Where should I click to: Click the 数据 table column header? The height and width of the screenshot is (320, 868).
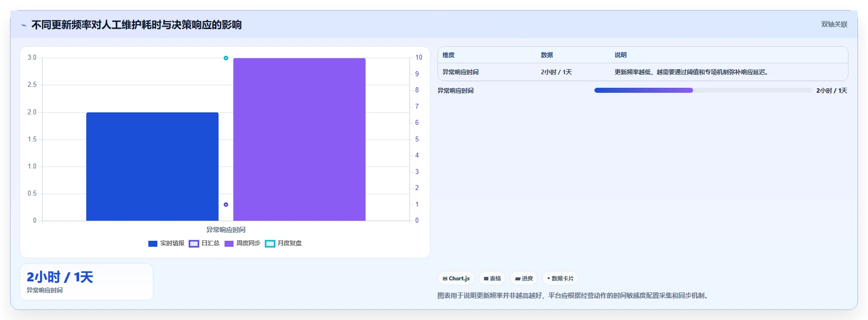click(x=547, y=55)
